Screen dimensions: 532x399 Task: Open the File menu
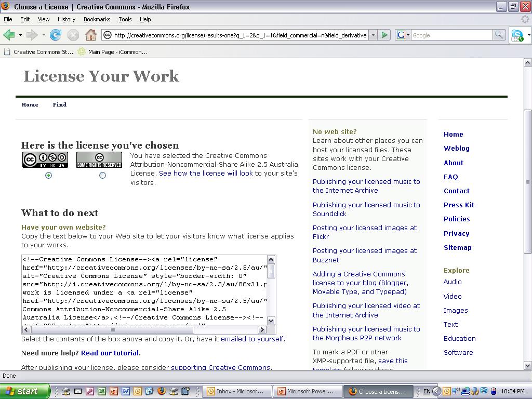8,19
